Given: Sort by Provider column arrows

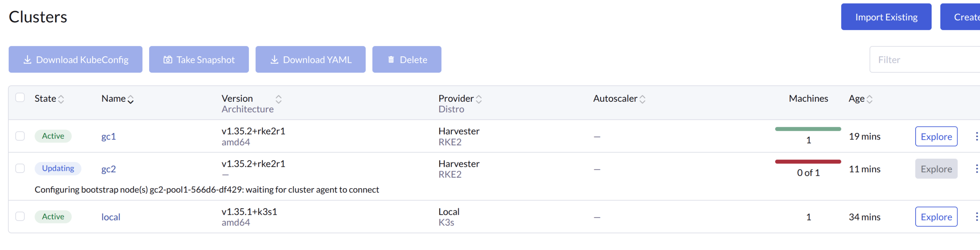Looking at the screenshot, I should [479, 99].
